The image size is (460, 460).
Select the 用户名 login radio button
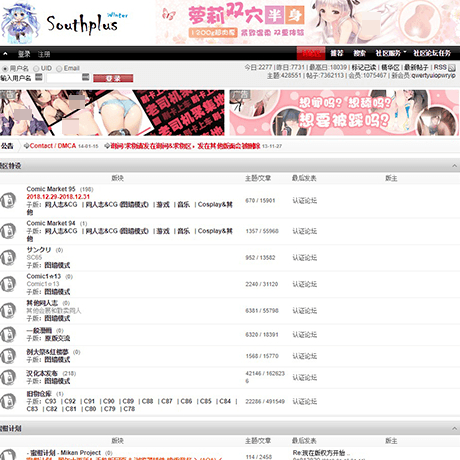pyautogui.click(x=5, y=69)
